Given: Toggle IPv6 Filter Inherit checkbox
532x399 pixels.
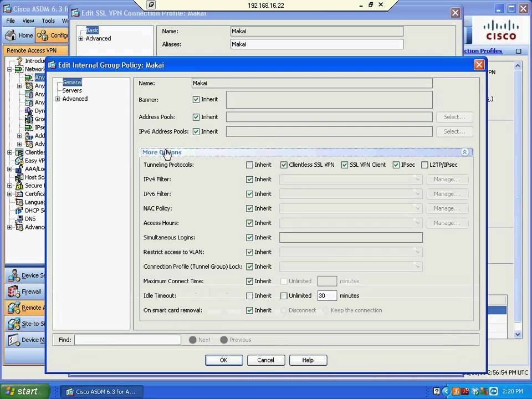Looking at the screenshot, I should [x=249, y=194].
